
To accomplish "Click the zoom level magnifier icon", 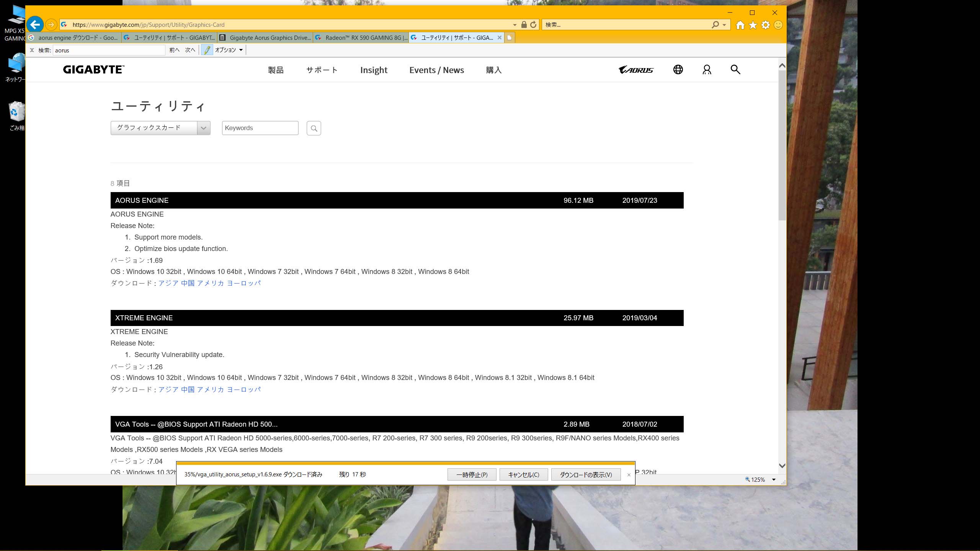I will click(747, 479).
